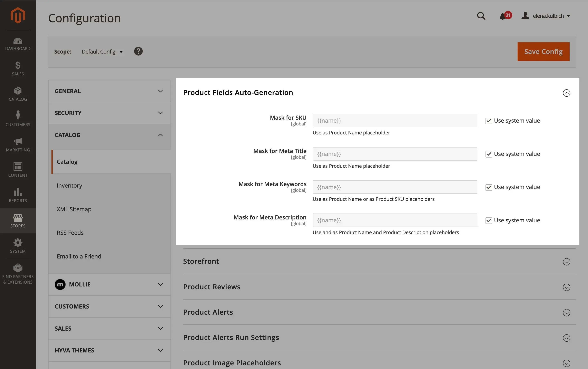Screen dimensions: 588x369
Task: Switch to the Inventory settings page
Action: point(69,186)
